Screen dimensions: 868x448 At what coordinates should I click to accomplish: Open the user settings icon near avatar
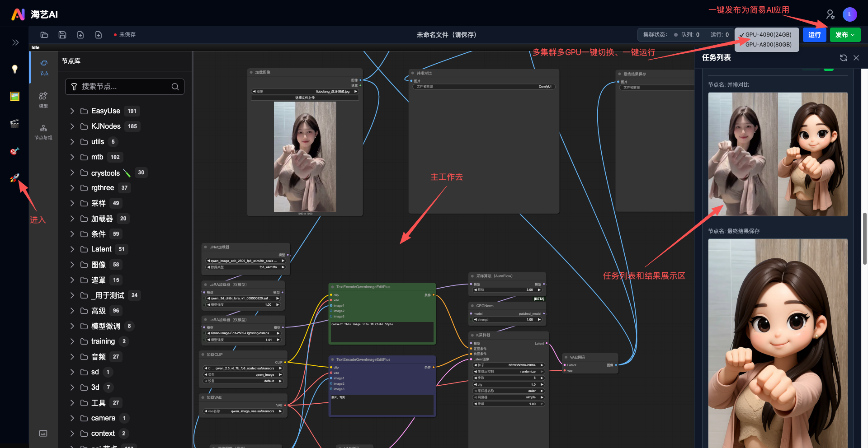(x=830, y=14)
